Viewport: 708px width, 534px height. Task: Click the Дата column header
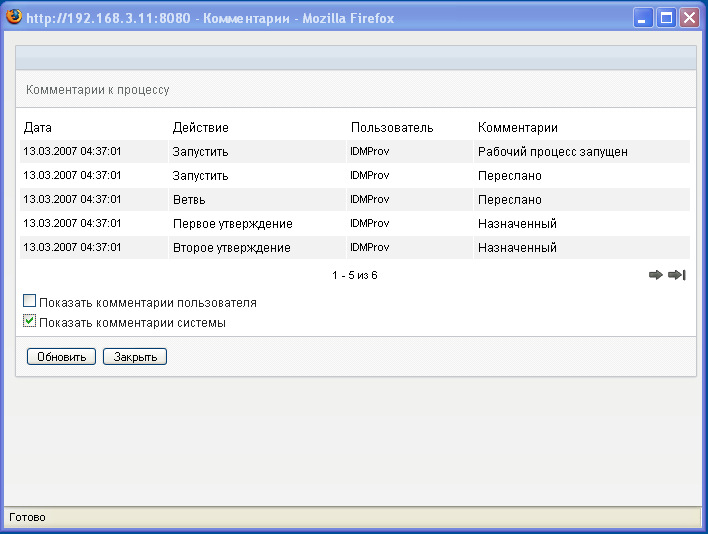pos(38,128)
